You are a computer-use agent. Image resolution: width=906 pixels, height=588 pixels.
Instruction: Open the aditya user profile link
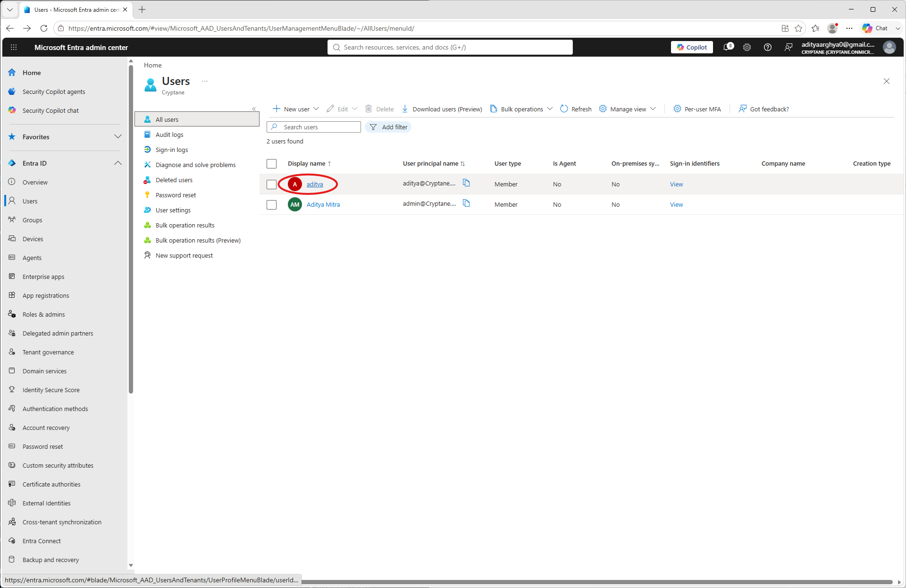tap(315, 185)
